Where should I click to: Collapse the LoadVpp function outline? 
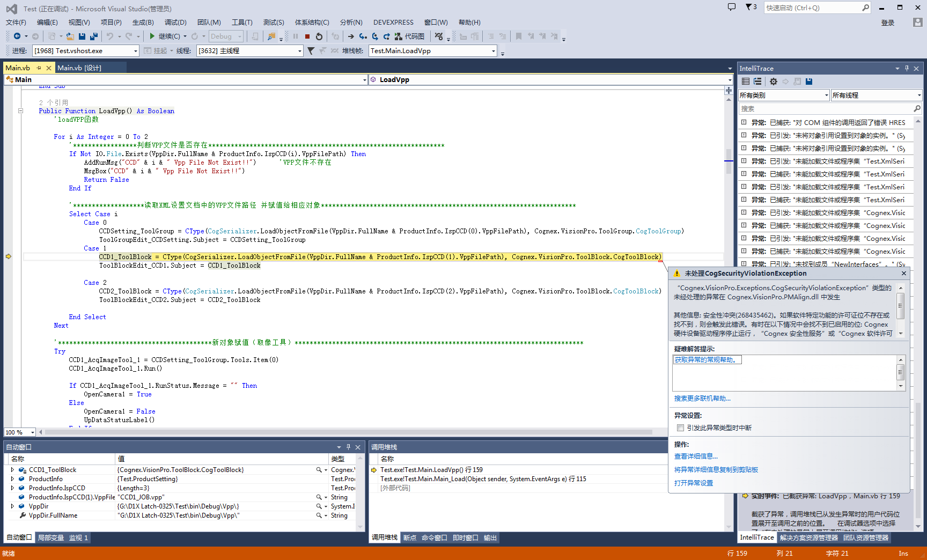click(21, 111)
